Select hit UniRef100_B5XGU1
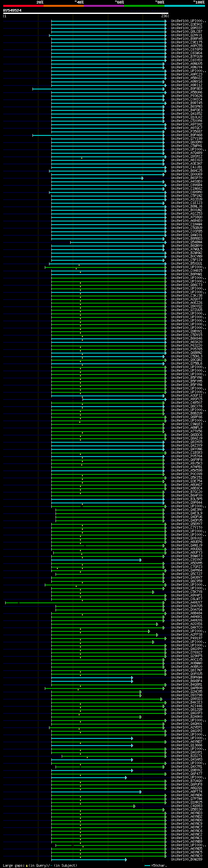 click(x=187, y=264)
